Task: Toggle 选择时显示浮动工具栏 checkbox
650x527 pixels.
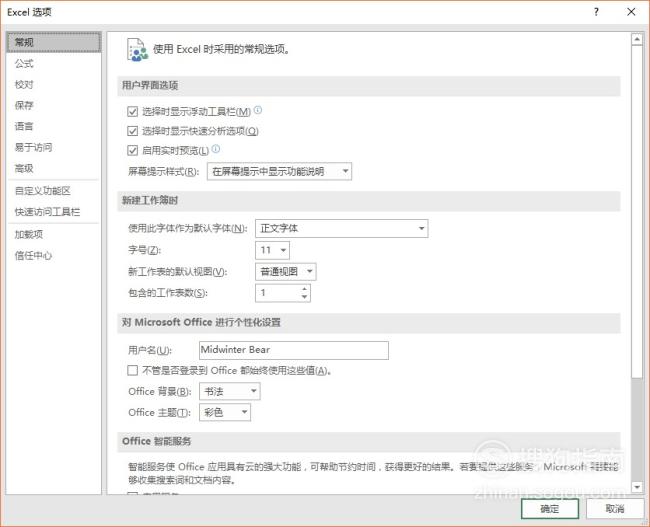Action: pos(132,112)
